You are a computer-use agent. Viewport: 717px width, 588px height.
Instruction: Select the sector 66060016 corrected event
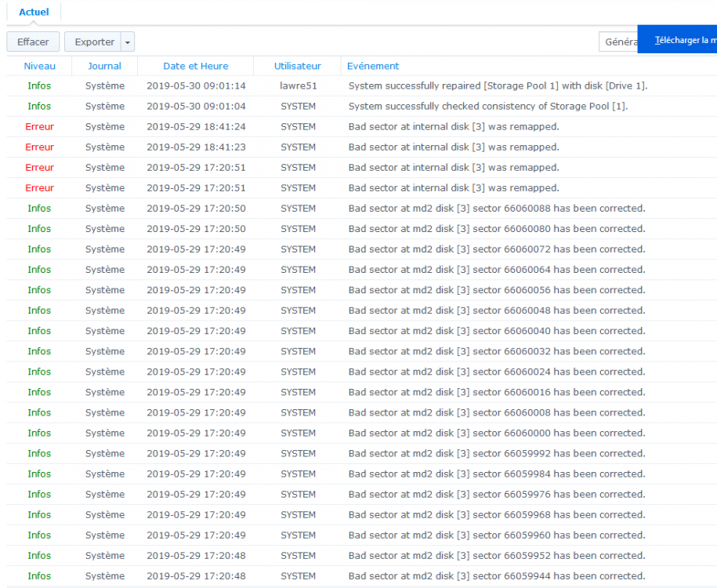point(362,392)
